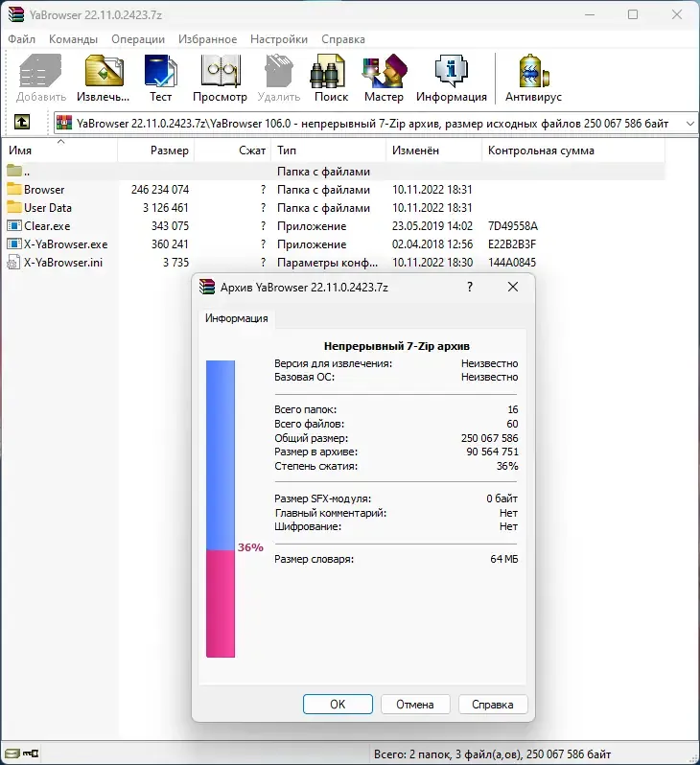Open the address path dropdown arrow
Screen dimensions: 700x765
(689, 124)
